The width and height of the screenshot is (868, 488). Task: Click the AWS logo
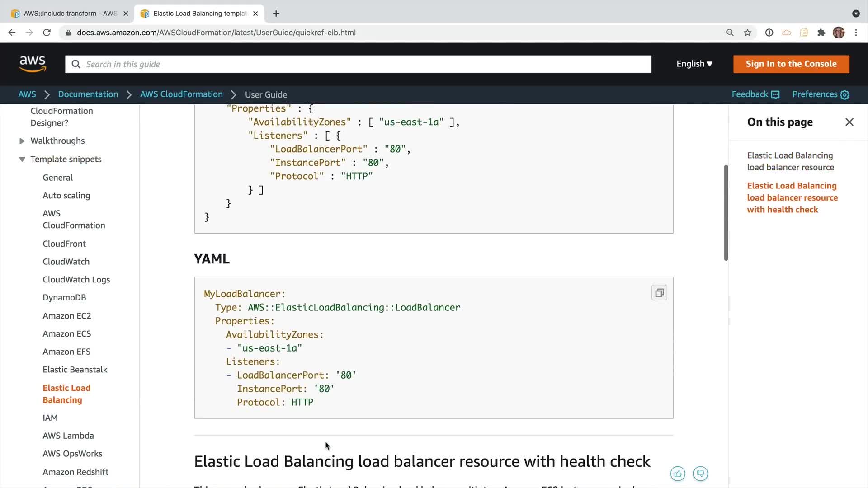pyautogui.click(x=33, y=64)
